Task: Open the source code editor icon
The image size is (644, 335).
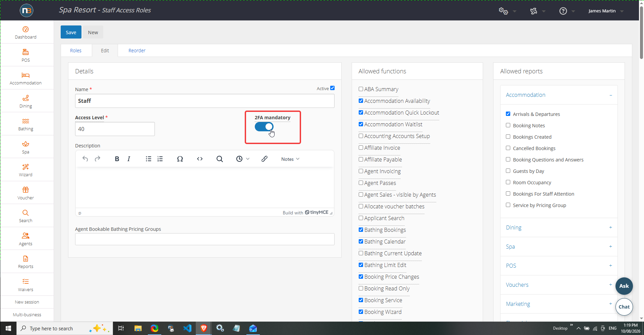Action: tap(200, 159)
